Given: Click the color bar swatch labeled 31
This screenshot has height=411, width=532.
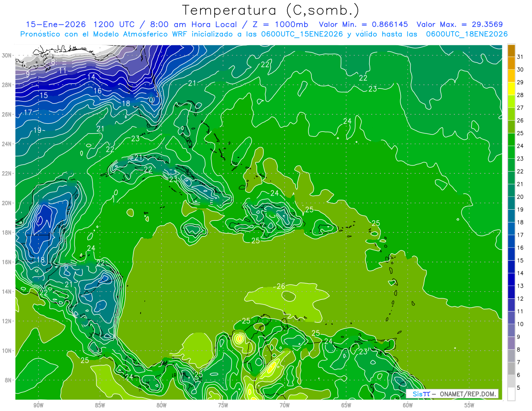Looking at the screenshot, I should [511, 50].
